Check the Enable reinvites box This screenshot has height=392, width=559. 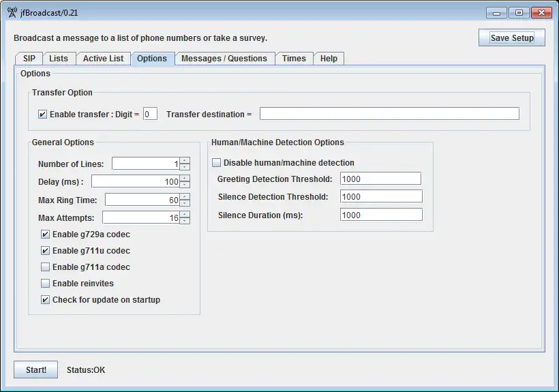[45, 284]
